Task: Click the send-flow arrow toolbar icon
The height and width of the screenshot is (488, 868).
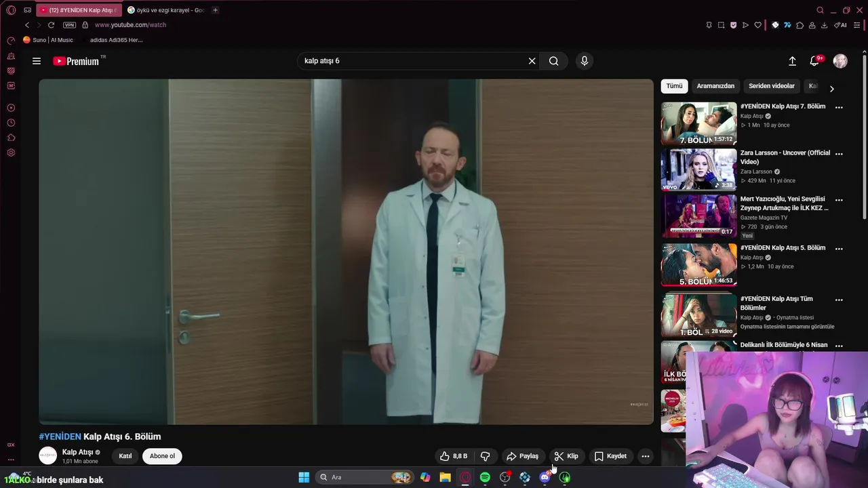Action: 745,25
